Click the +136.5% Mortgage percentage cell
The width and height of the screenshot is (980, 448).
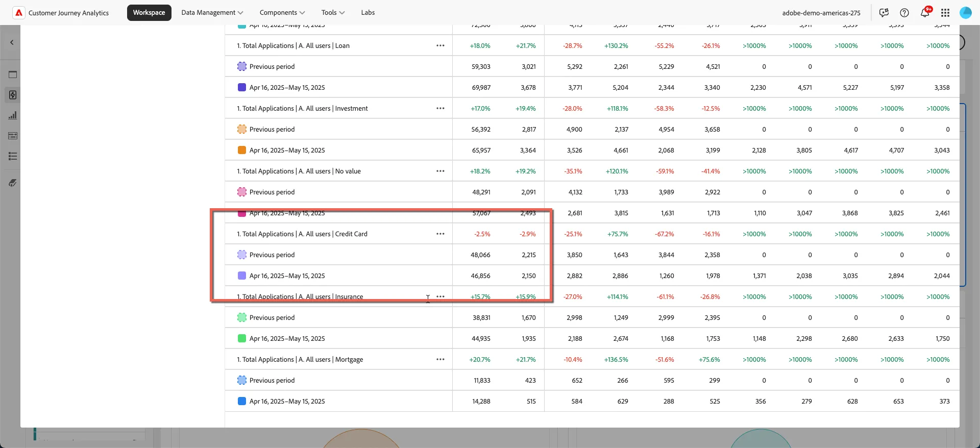[x=616, y=359]
